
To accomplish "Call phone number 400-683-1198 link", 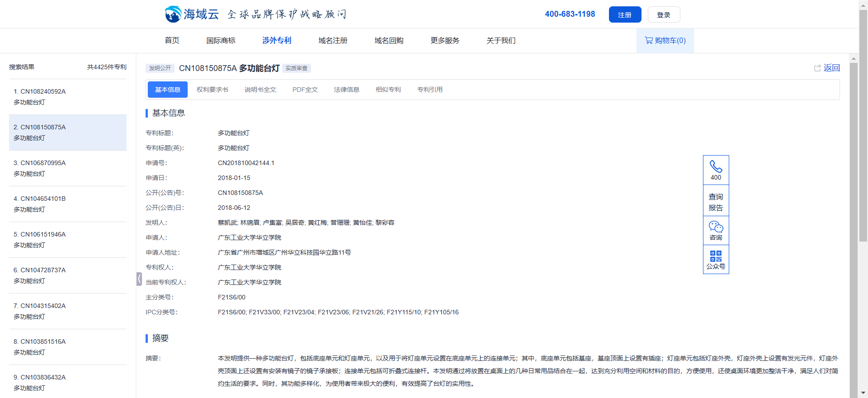I will 570,14.
